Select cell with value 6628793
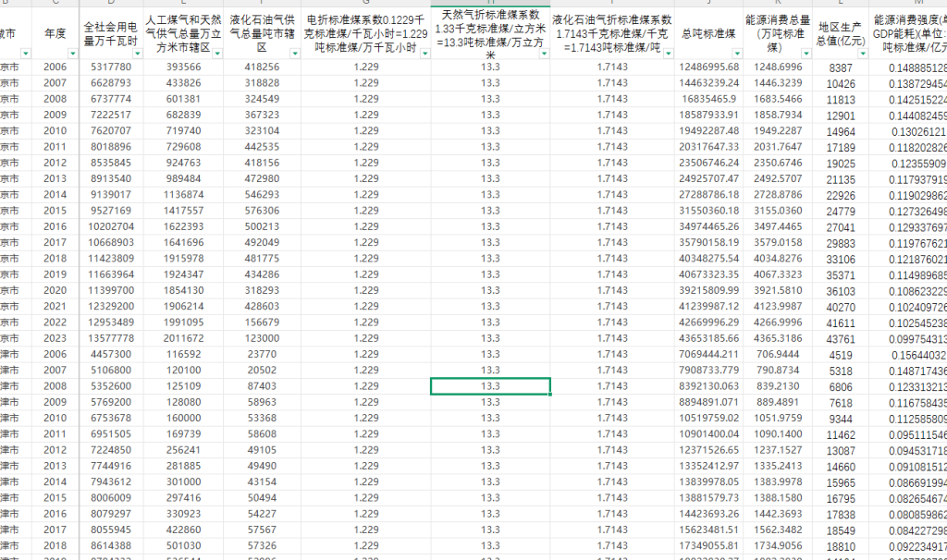This screenshot has width=947, height=560. (x=111, y=82)
